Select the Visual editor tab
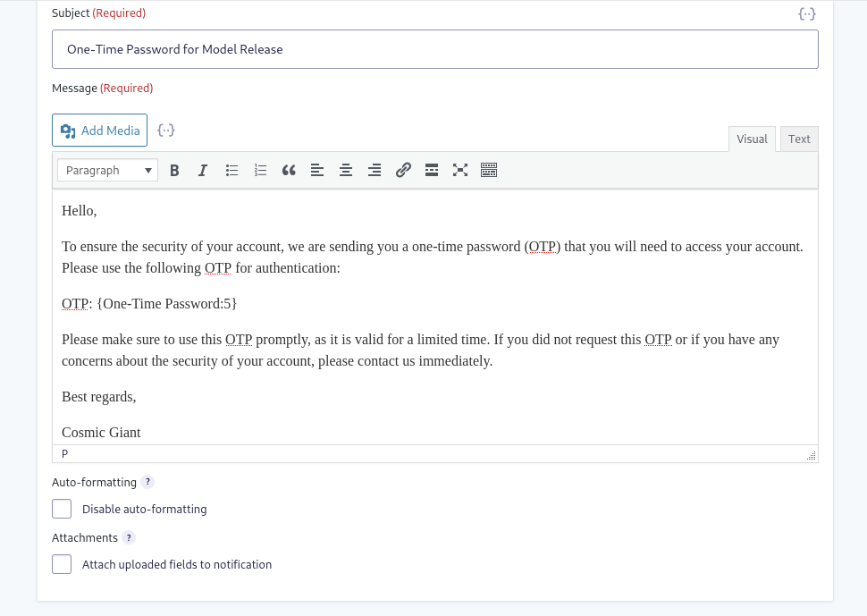This screenshot has height=616, width=867. (x=752, y=139)
